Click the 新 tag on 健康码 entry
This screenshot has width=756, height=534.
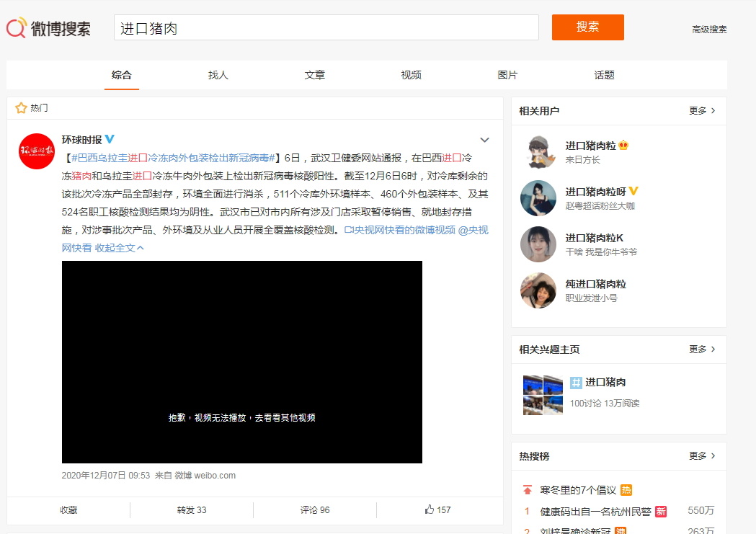coord(661,512)
